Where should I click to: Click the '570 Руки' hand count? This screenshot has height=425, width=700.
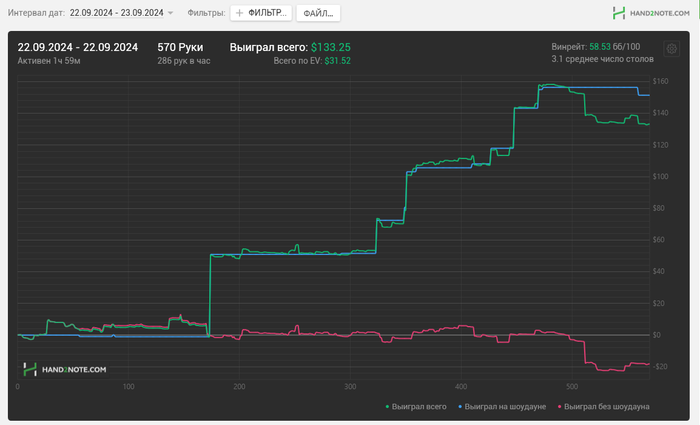click(180, 47)
